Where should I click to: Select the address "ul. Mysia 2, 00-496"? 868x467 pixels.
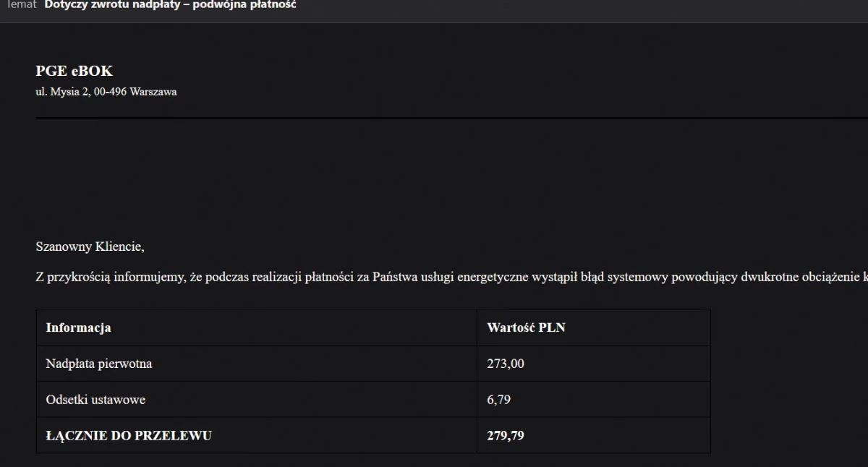coord(82,92)
